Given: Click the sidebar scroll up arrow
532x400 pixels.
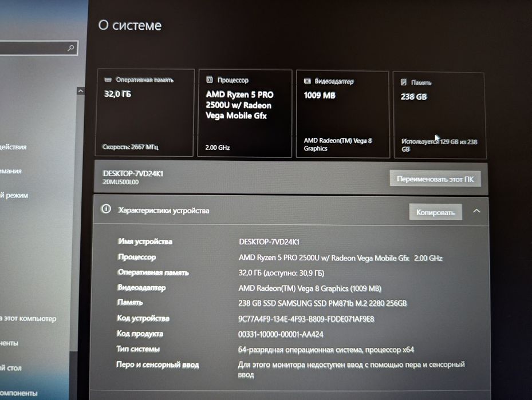Looking at the screenshot, I should pyautogui.click(x=80, y=91).
